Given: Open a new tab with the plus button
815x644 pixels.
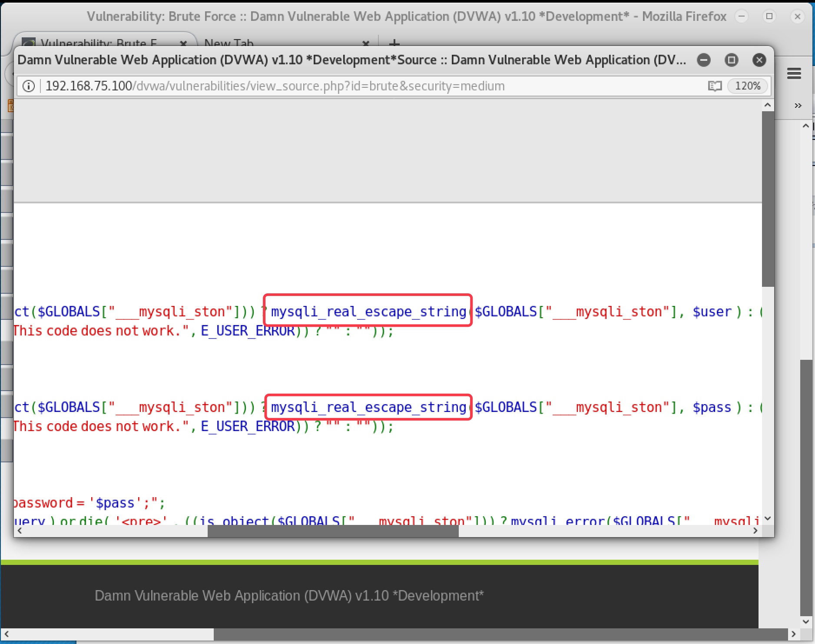Looking at the screenshot, I should (394, 43).
